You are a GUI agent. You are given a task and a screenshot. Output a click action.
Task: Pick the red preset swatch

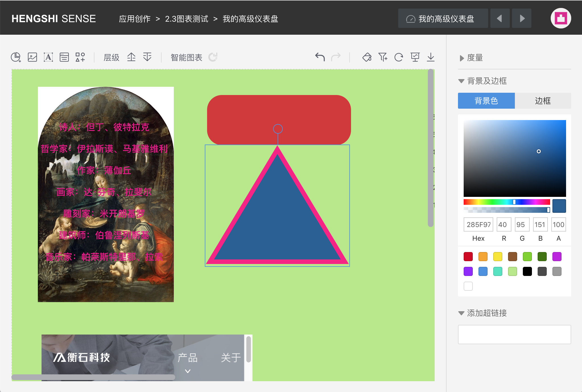click(x=468, y=257)
